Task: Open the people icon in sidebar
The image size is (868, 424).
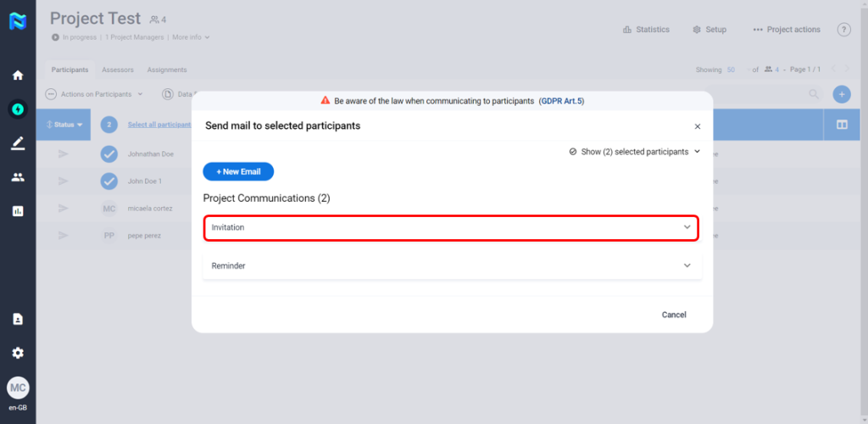Action: pos(18,177)
